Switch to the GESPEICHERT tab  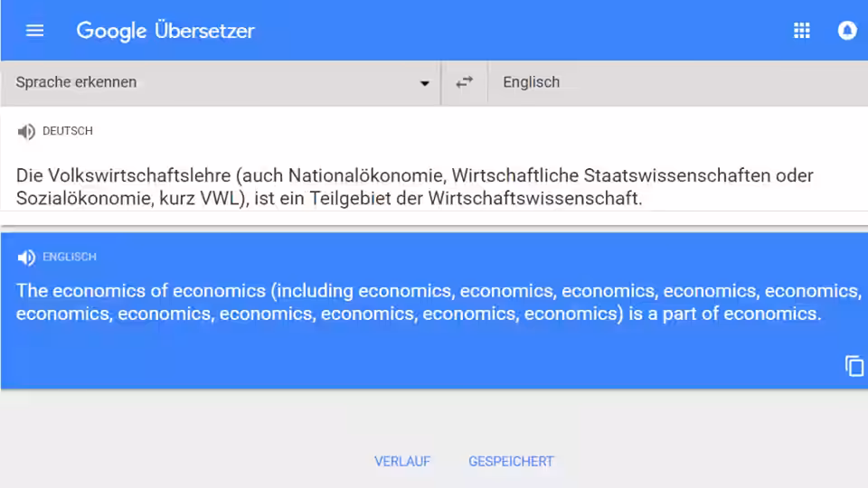[x=511, y=462]
